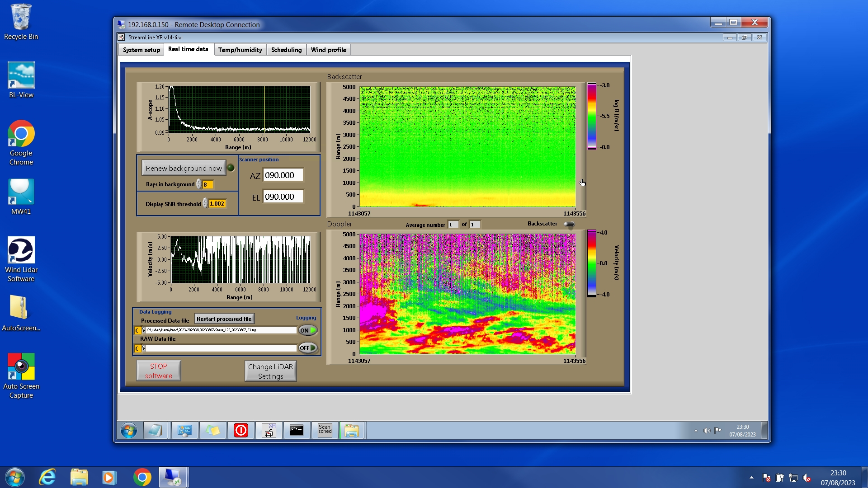Open BL-View desktop shortcut
868x488 pixels.
click(x=21, y=75)
